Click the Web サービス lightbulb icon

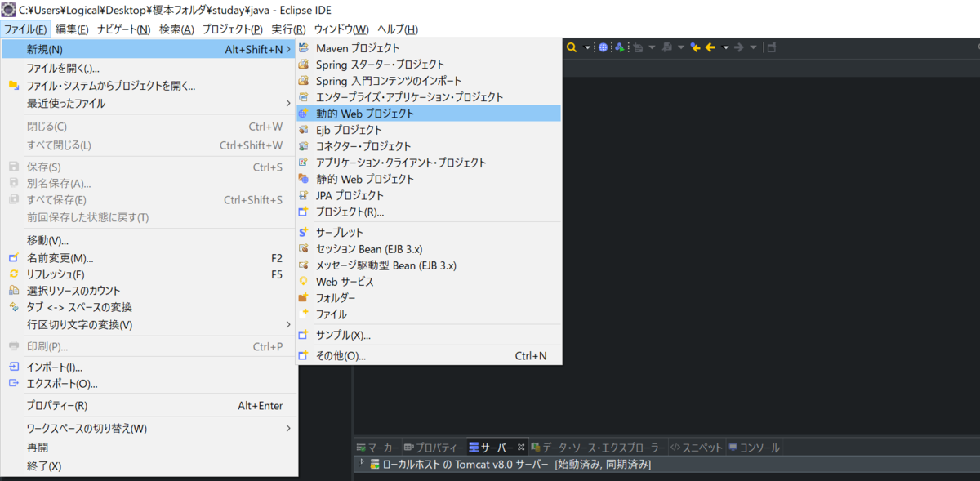pyautogui.click(x=304, y=282)
